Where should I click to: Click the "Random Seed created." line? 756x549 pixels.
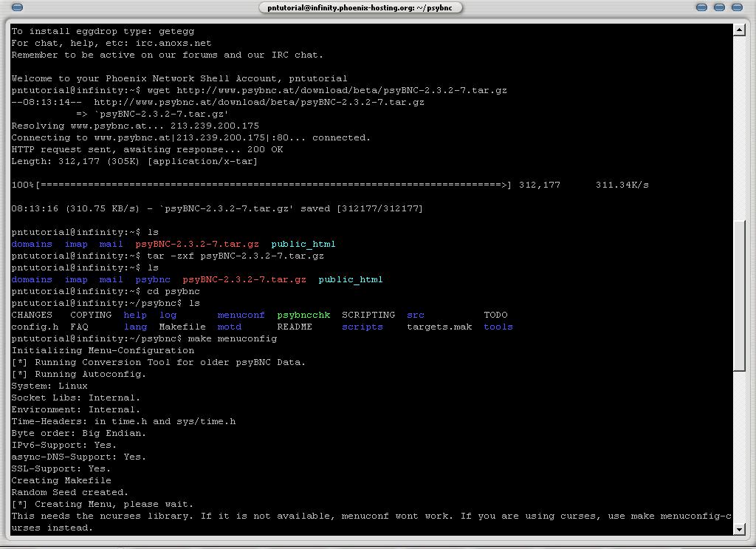click(70, 493)
